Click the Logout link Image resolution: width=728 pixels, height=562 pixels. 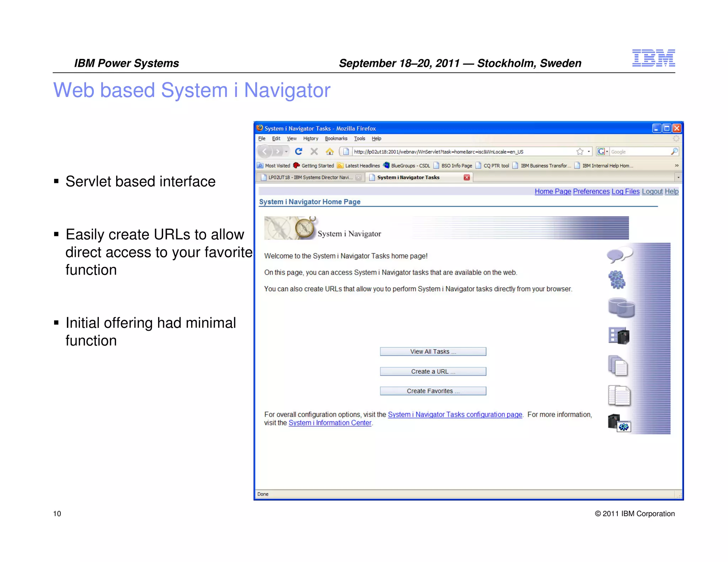tap(652, 191)
